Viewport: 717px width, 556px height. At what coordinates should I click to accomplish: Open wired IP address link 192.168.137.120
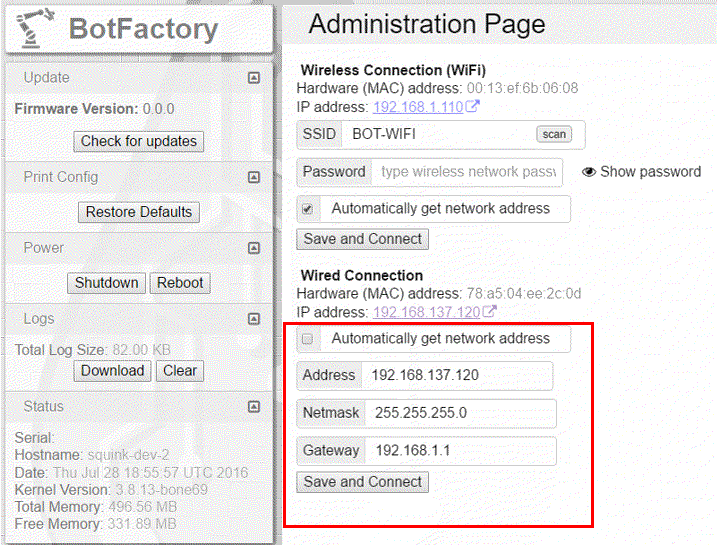(x=427, y=312)
